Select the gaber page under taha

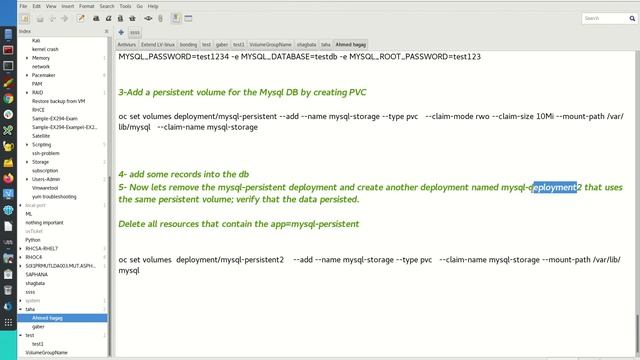click(x=38, y=327)
